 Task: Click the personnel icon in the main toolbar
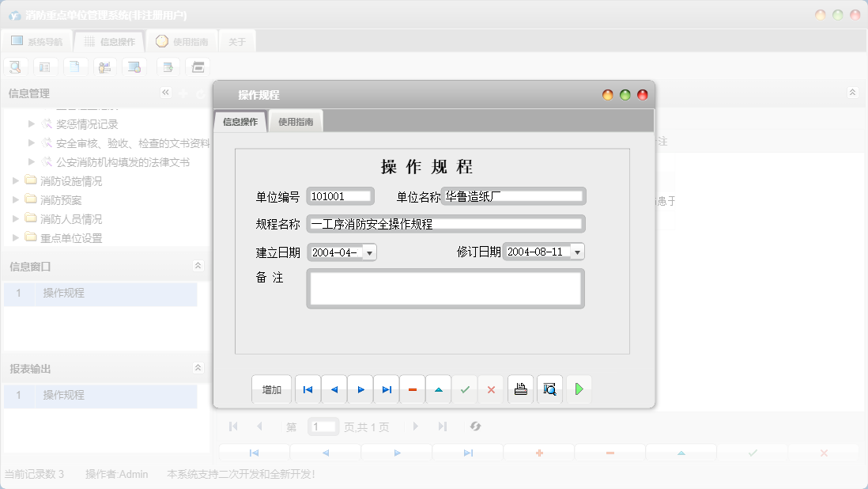click(x=105, y=66)
